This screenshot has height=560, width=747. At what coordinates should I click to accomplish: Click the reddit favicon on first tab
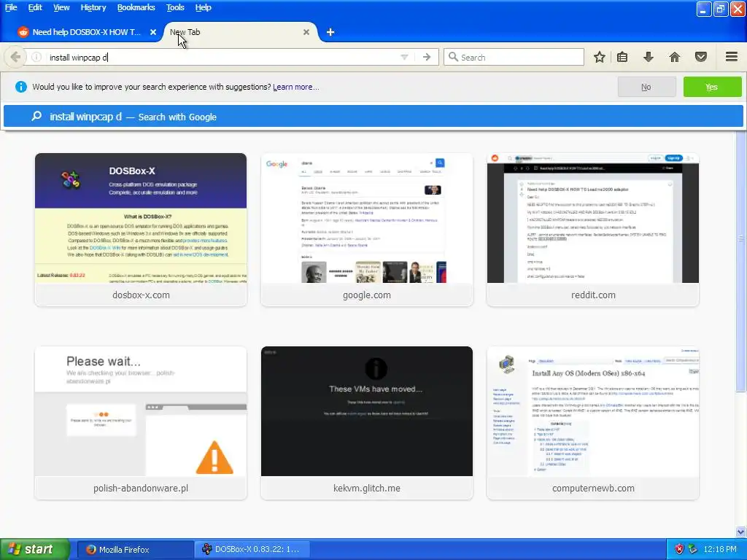click(23, 32)
